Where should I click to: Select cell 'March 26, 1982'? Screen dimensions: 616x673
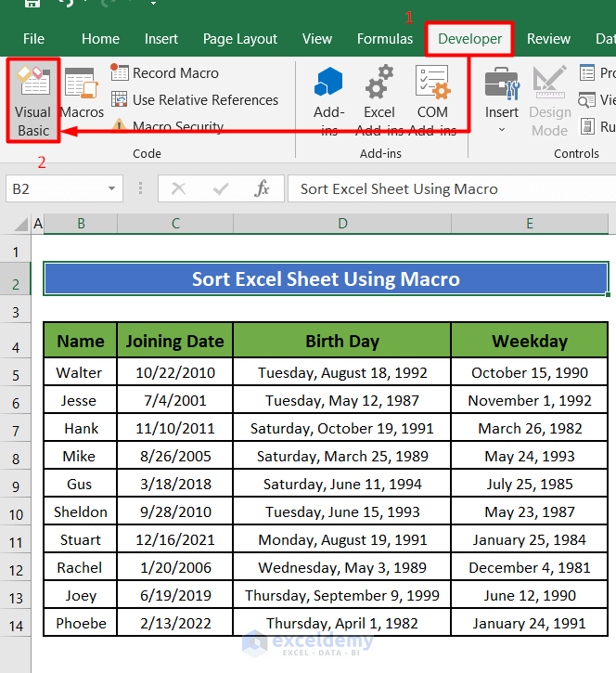(x=530, y=428)
